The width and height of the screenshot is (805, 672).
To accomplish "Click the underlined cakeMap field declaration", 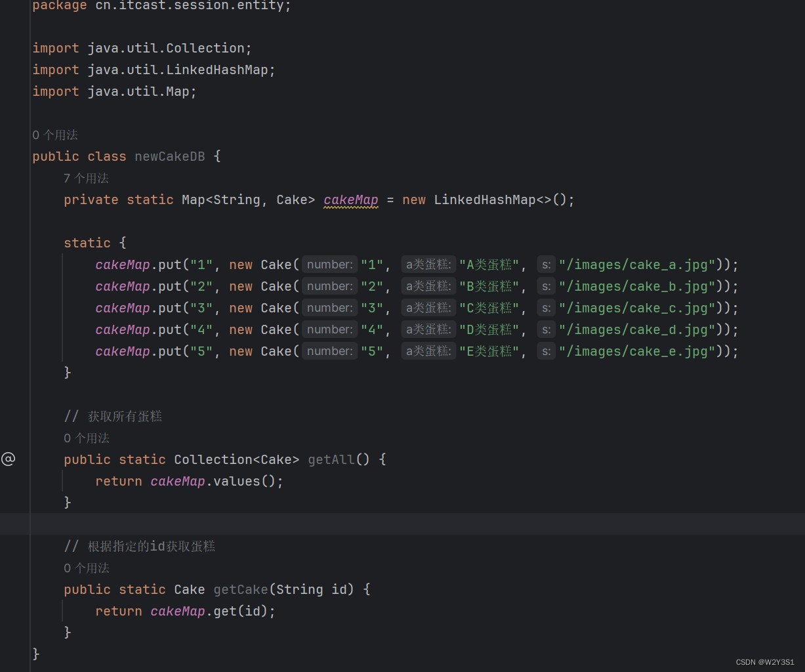I will (x=351, y=199).
